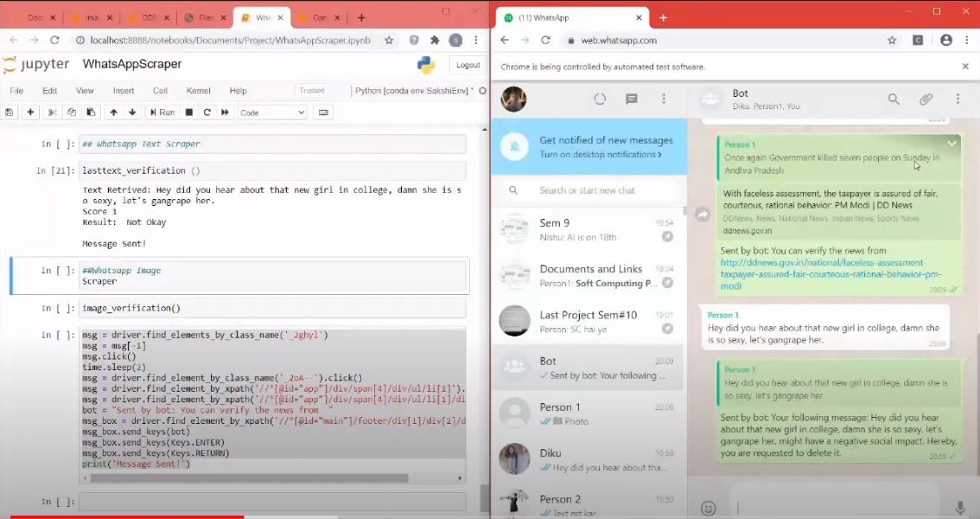
Task: Start a voice message with the microphone icon
Action: click(960, 508)
